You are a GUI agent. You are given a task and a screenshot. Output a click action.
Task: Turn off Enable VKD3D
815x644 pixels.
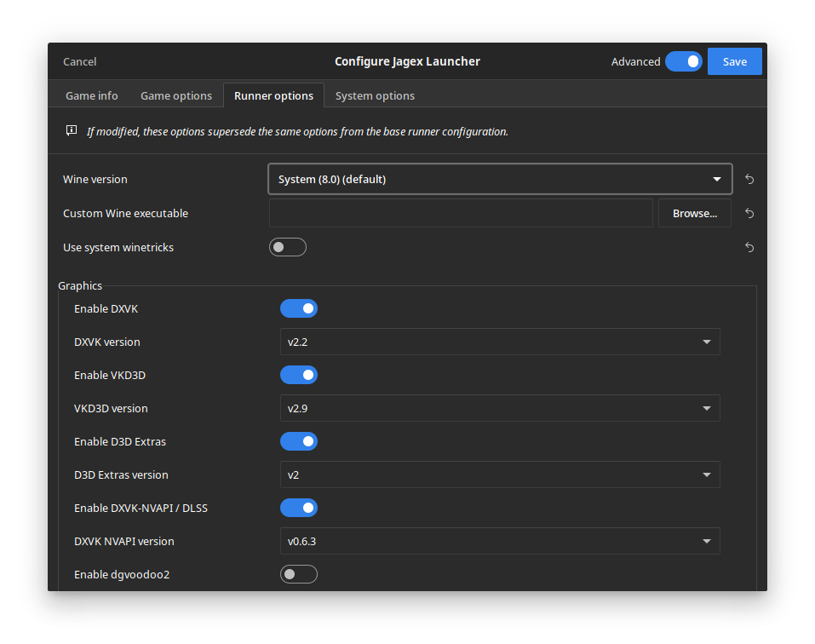tap(299, 376)
